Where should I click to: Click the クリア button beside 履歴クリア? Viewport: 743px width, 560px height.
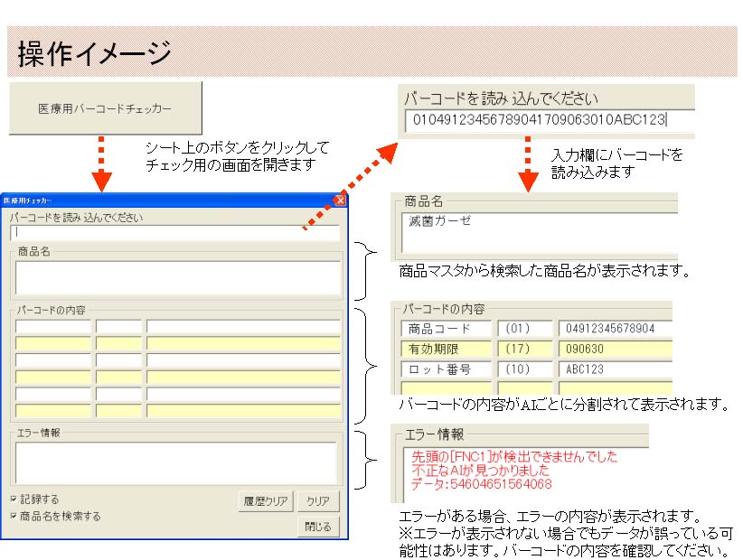tap(318, 500)
